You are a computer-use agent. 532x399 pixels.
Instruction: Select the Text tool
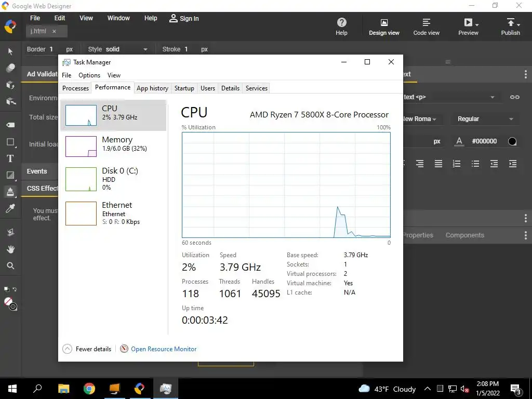[10, 158]
